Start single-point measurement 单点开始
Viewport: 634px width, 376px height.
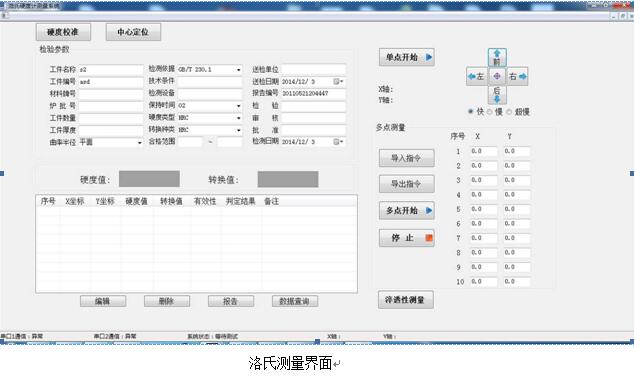tap(407, 57)
